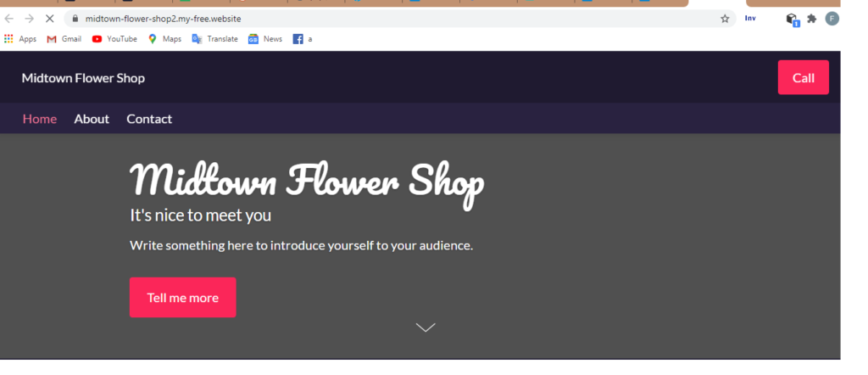Click the browser back arrow

click(x=9, y=19)
